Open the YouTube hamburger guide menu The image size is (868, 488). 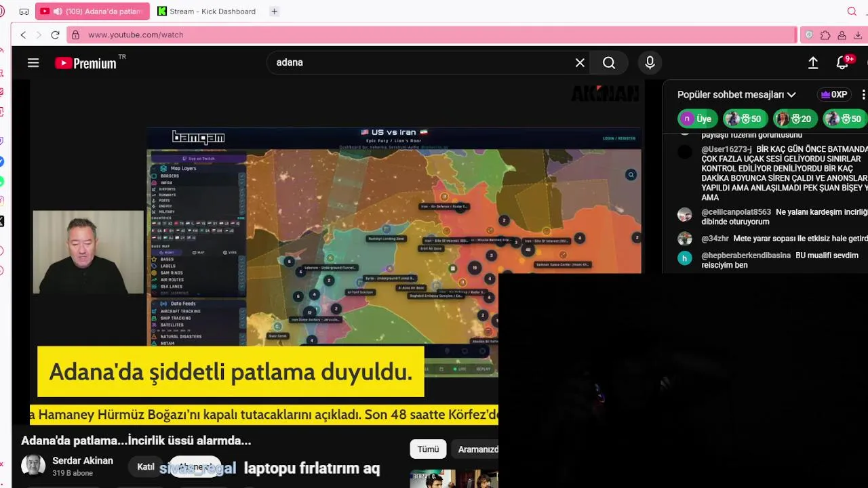coord(33,62)
